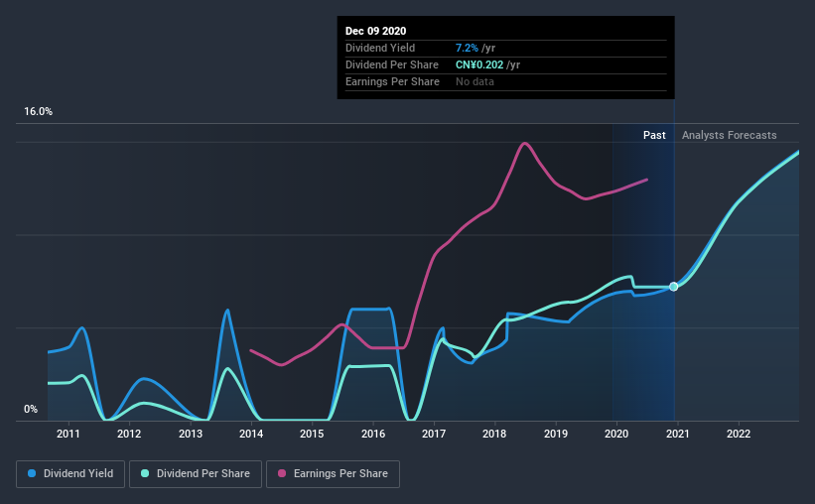Image resolution: width=815 pixels, height=504 pixels.
Task: Click the pink Earnings Per Share legend dot
Action: 282,473
